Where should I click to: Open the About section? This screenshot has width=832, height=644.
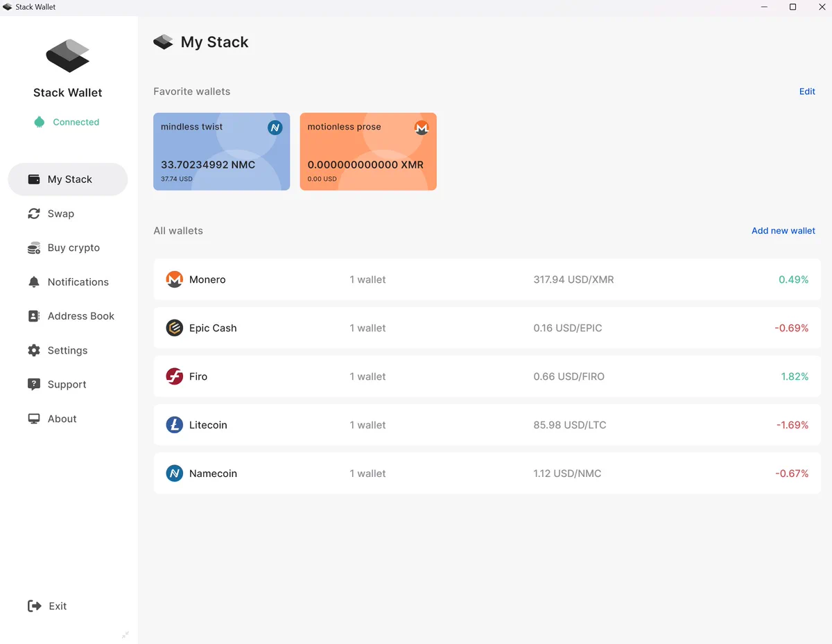68,419
